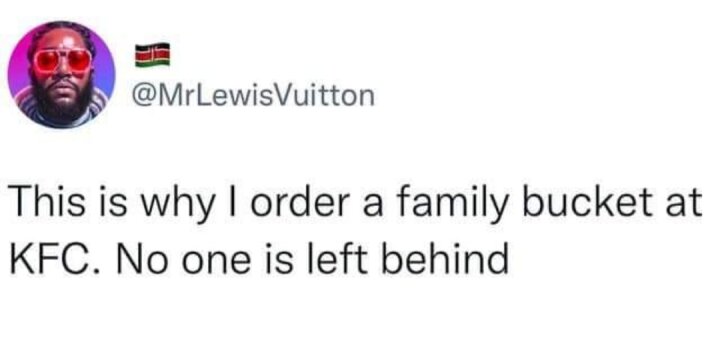This screenshot has width=720, height=362.
Task: Open the user's round profile picture
Action: [61, 74]
